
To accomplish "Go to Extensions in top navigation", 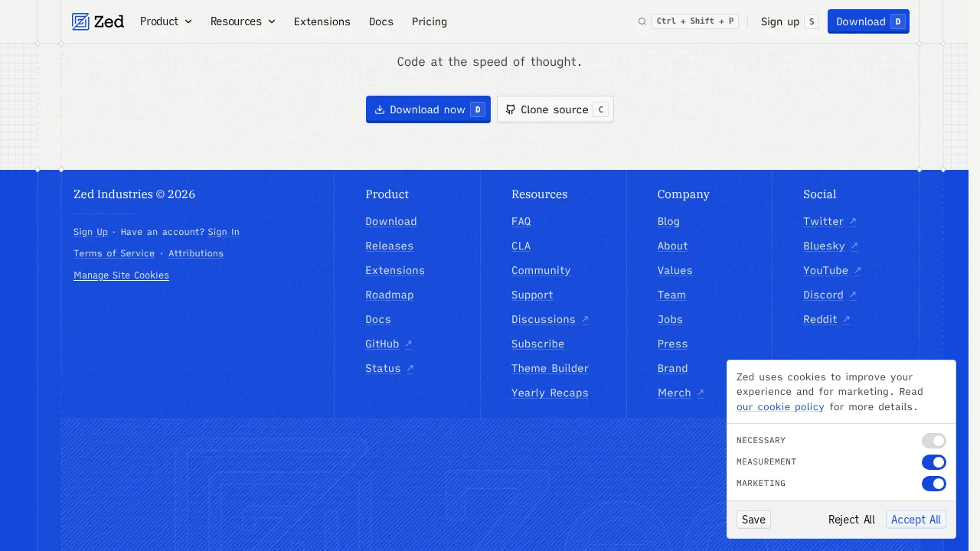I will (x=322, y=21).
